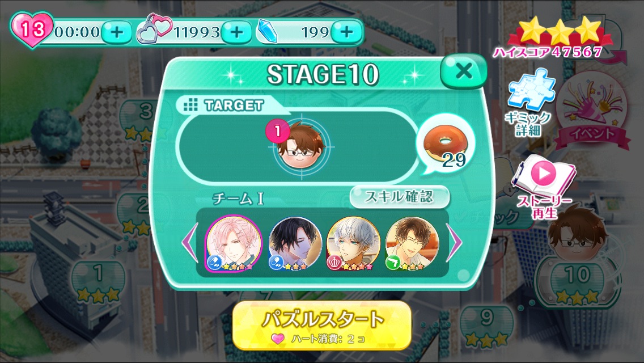
Task: Tap the pink heart stamina icon
Action: tap(32, 29)
